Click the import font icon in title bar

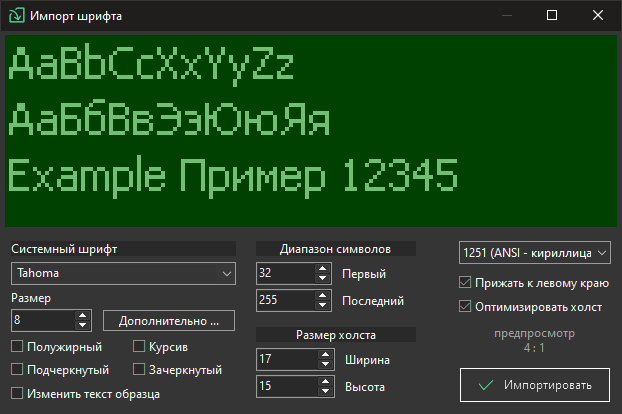pyautogui.click(x=16, y=17)
